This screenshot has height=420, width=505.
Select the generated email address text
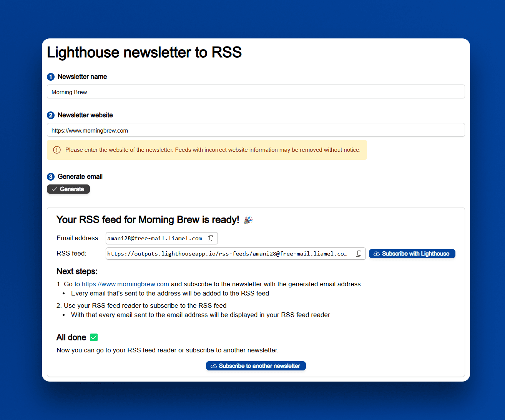154,238
